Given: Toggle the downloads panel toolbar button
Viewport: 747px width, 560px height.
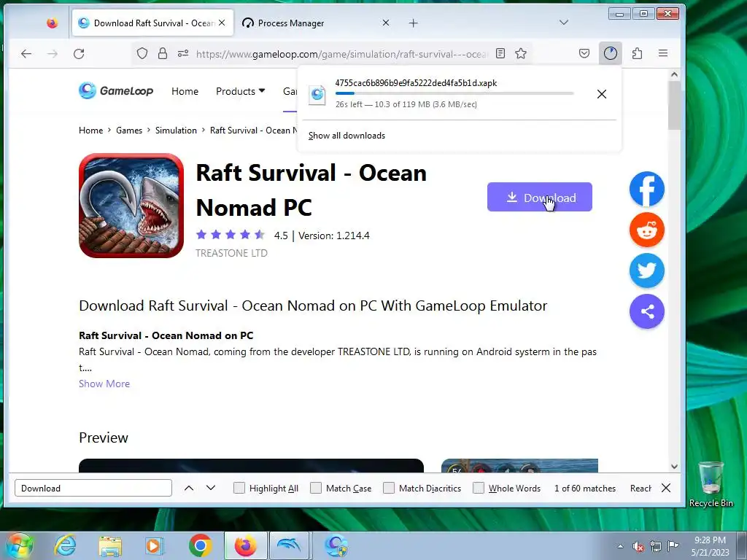Looking at the screenshot, I should 611,53.
